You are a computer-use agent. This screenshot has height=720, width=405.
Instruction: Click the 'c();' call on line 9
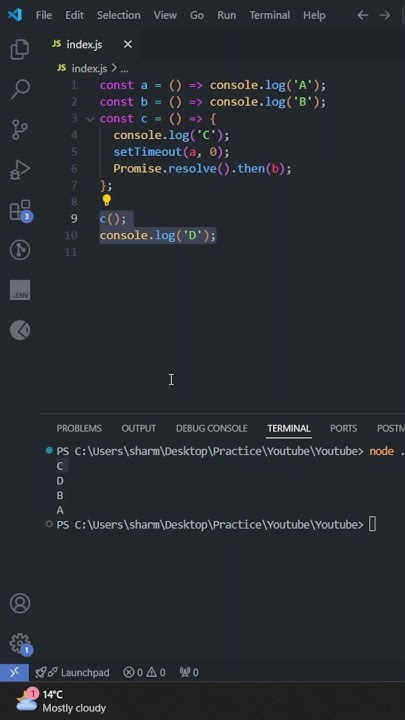[113, 219]
